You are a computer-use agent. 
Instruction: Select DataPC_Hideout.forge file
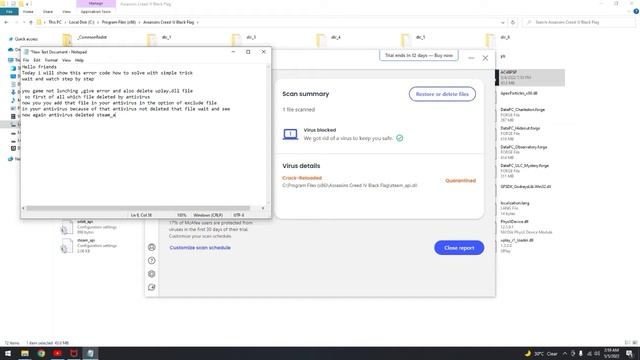coord(521,133)
